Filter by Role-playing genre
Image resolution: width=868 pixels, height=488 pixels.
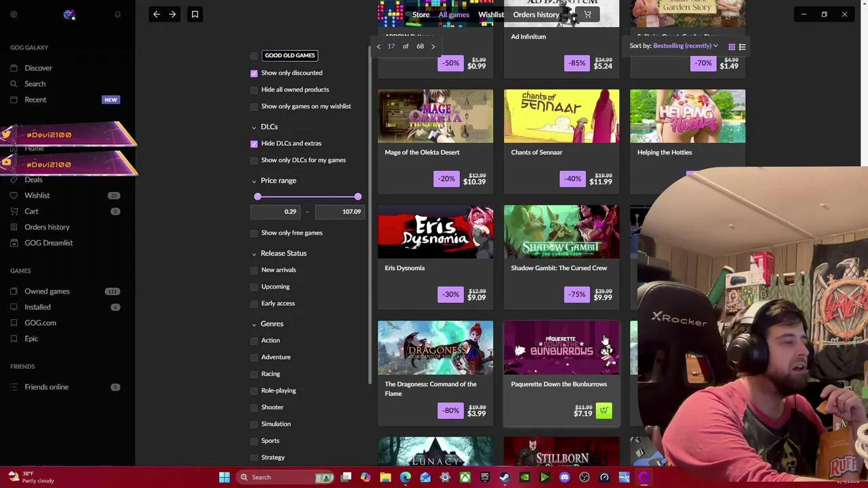point(254,391)
